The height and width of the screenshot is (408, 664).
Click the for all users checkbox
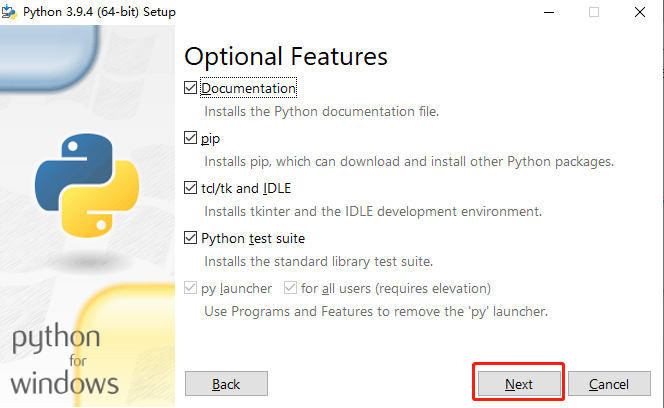point(290,288)
